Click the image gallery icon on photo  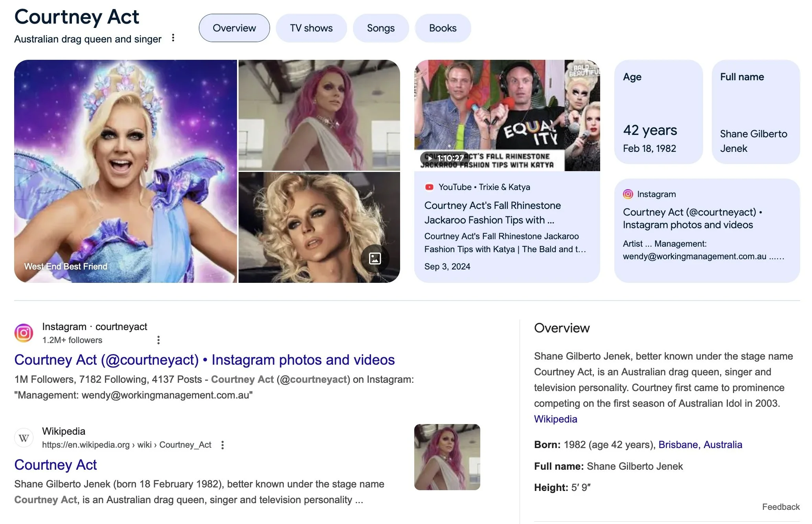(x=375, y=258)
